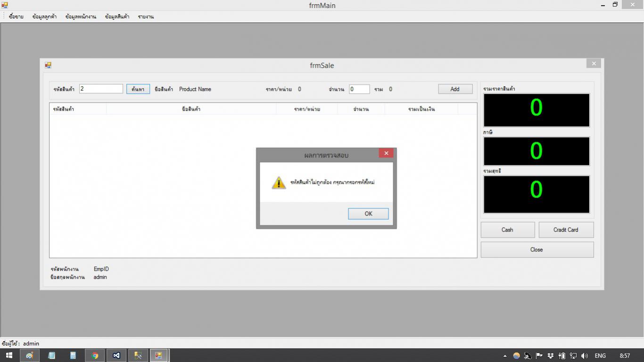Open the รายงาน menu
The width and height of the screenshot is (644, 362).
(x=146, y=16)
